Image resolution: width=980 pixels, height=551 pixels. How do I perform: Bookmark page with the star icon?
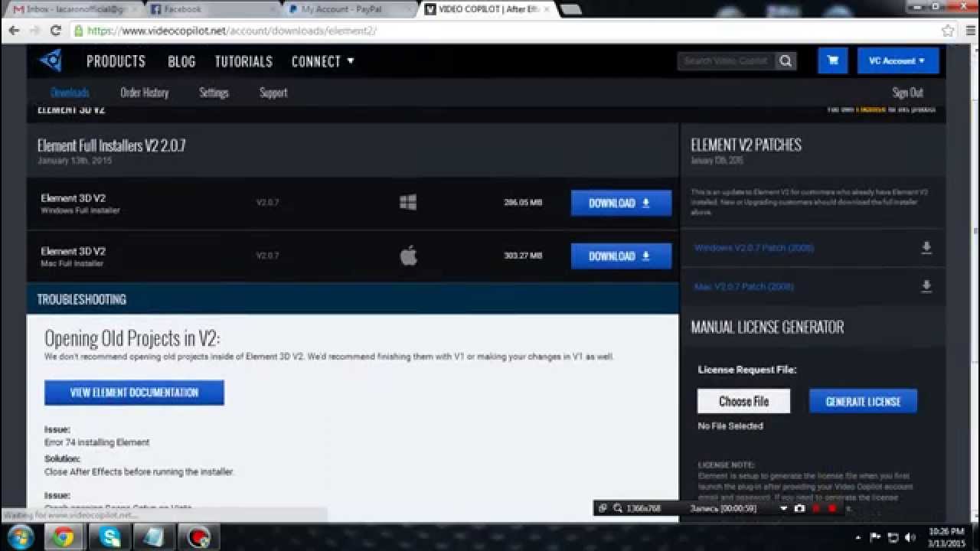(x=948, y=31)
